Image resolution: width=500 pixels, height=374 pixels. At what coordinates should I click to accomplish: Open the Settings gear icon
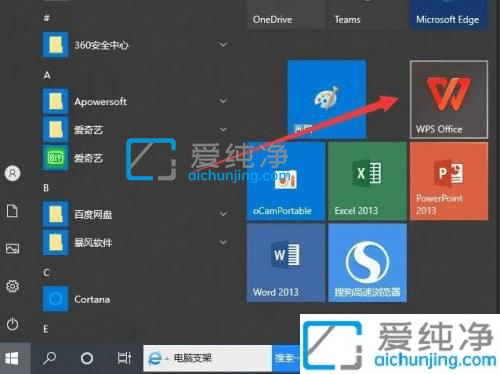(x=13, y=286)
